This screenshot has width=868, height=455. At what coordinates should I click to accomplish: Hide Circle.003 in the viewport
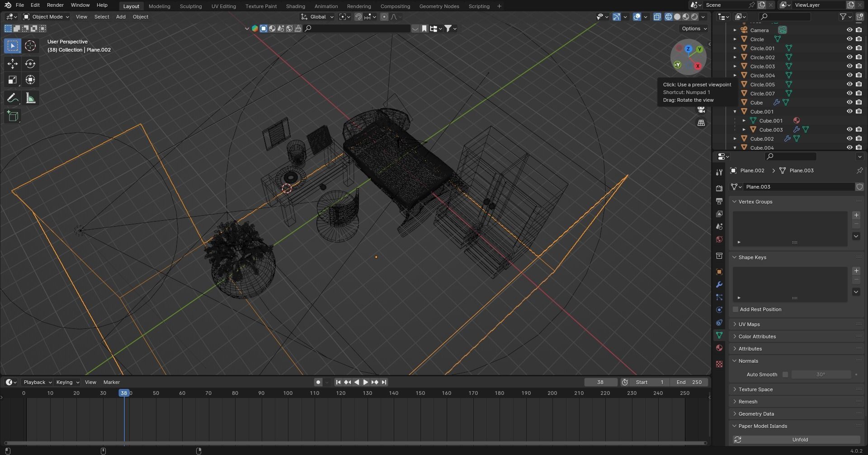coord(849,66)
